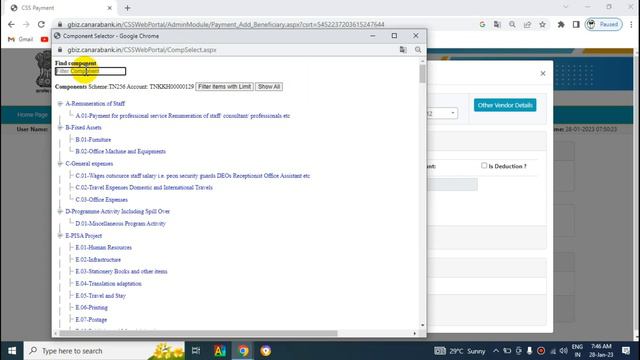Screen dimensions: 640x360
Task: Click the main browser address bar URL
Action: tap(226, 24)
